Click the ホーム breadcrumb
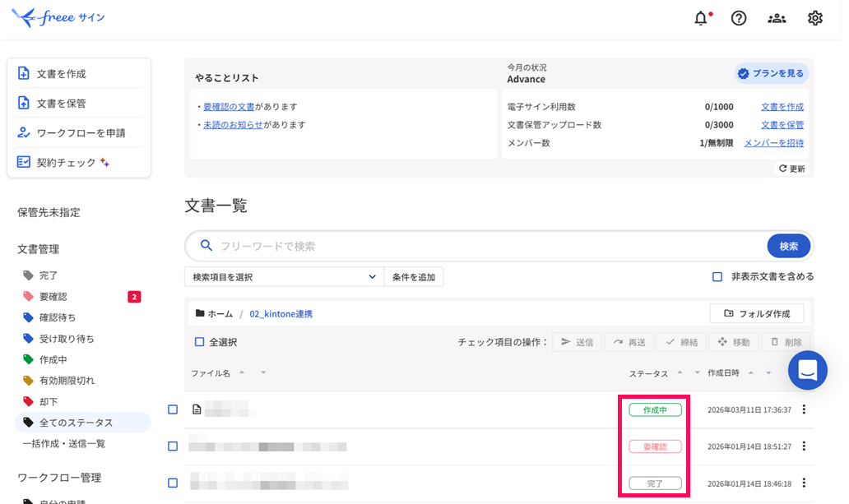The height and width of the screenshot is (504, 849). pyautogui.click(x=215, y=313)
